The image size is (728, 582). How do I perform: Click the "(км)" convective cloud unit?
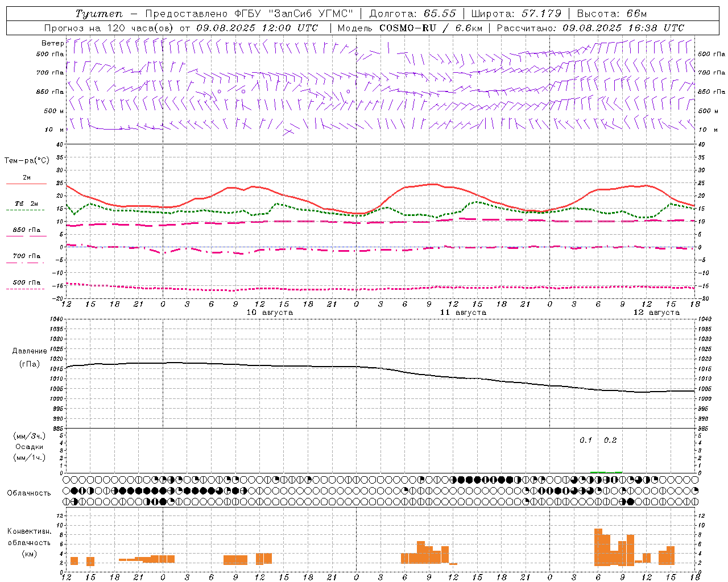[30, 554]
